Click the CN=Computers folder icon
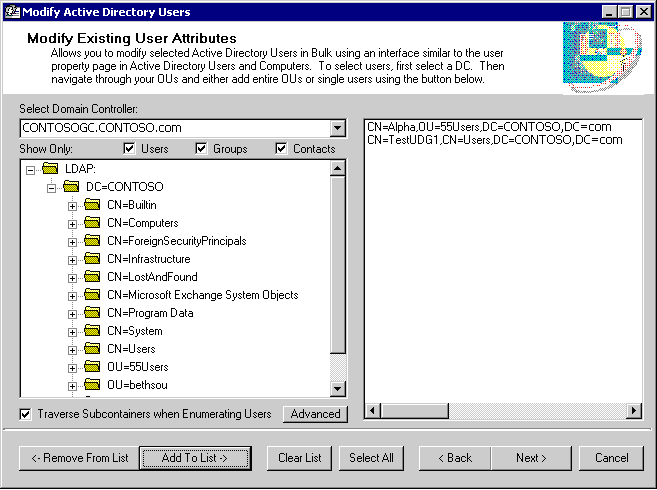Image resolution: width=657 pixels, height=490 pixels. 92,223
